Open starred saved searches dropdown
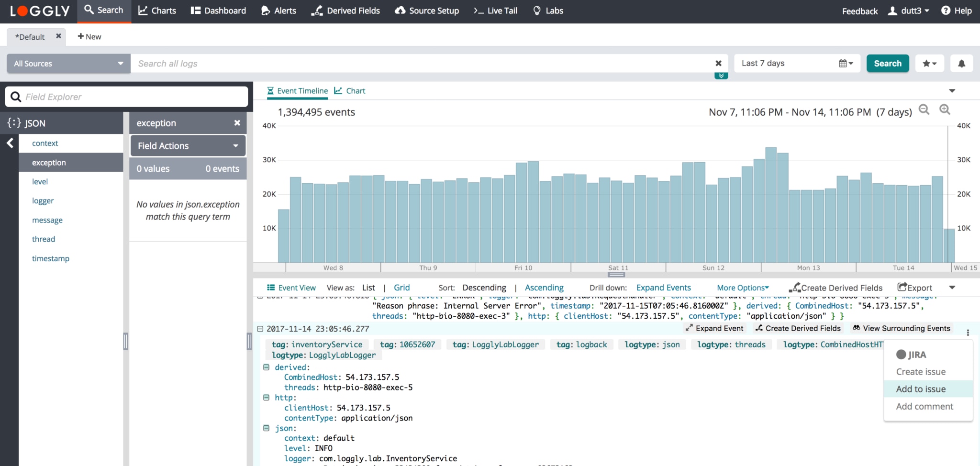The image size is (980, 466). 929,64
